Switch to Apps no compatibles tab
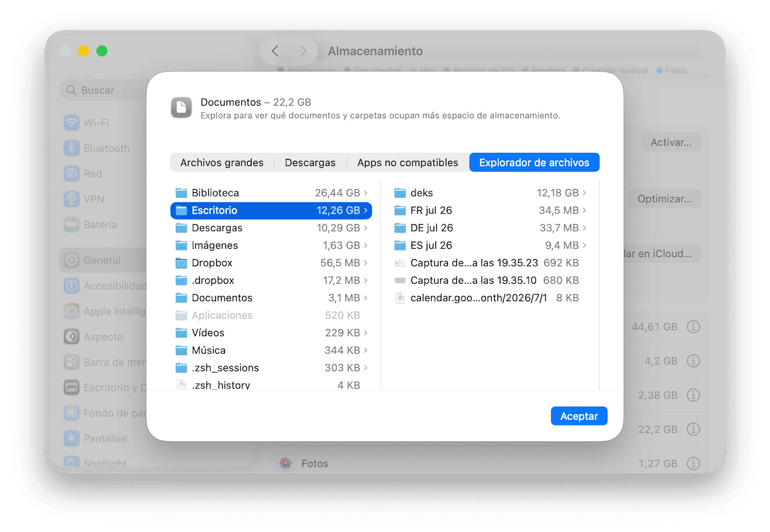770x532 pixels. tap(408, 163)
